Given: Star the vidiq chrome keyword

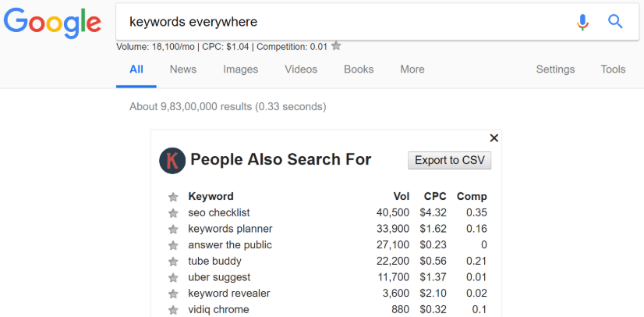Looking at the screenshot, I should (x=173, y=310).
